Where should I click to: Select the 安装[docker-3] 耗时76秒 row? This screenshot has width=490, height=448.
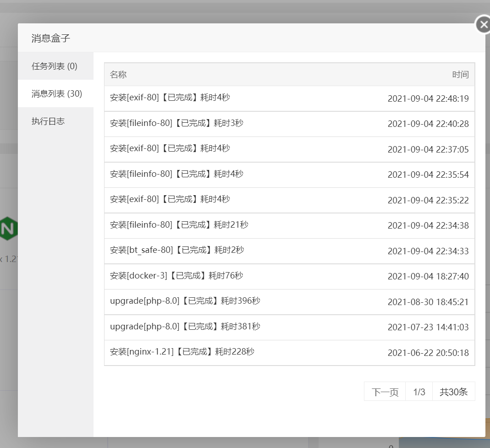point(289,277)
